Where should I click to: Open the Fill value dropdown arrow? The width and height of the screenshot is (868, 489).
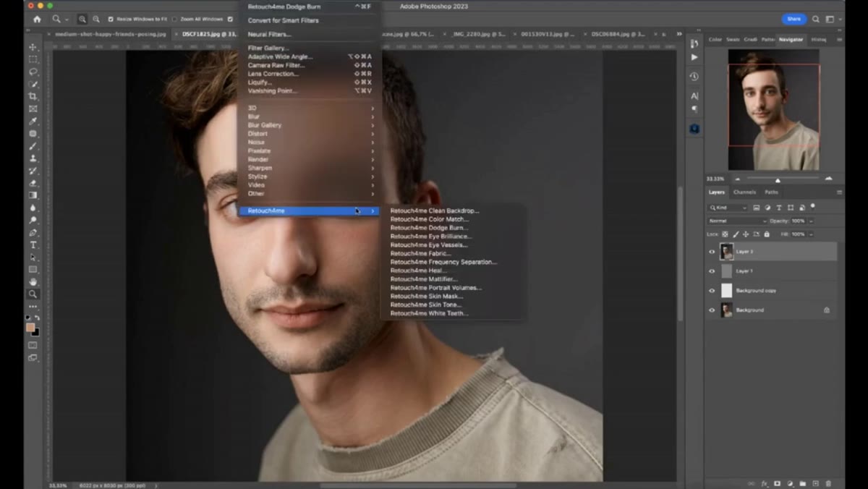pyautogui.click(x=811, y=234)
